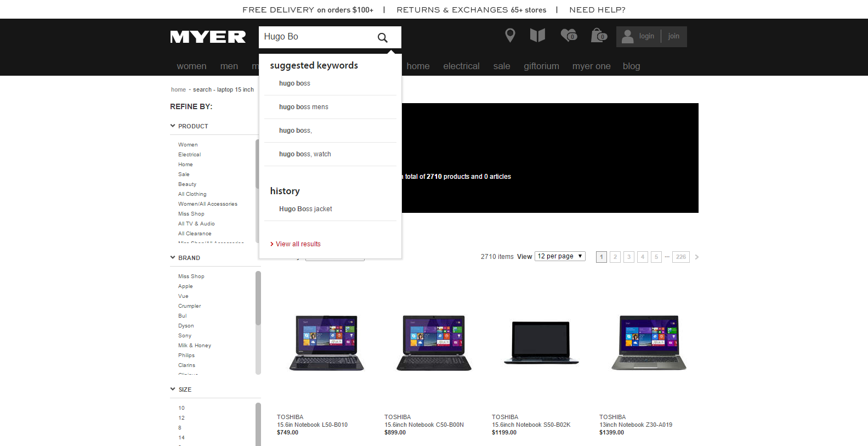This screenshot has width=868, height=446.
Task: Filter brand by Dyson
Action: tap(186, 326)
